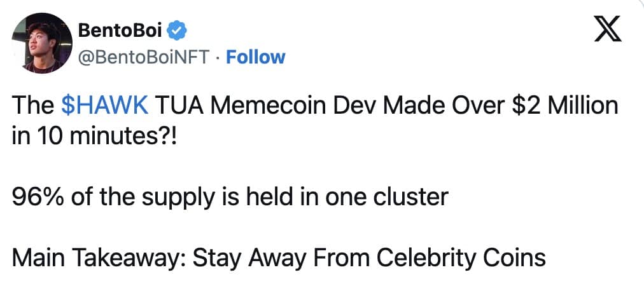The height and width of the screenshot is (291, 644).
Task: Follow the BentoBoi account
Action: tap(256, 57)
